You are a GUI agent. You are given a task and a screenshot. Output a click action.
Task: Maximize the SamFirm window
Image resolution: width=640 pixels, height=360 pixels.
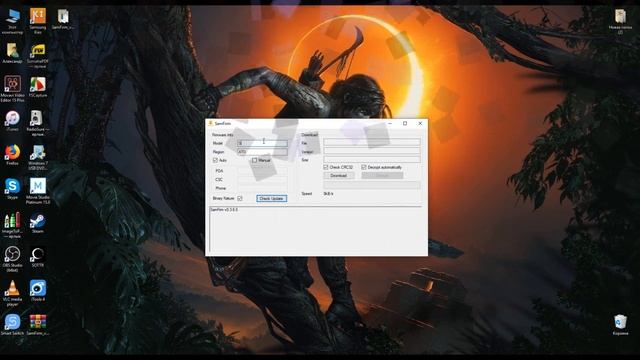(x=405, y=123)
